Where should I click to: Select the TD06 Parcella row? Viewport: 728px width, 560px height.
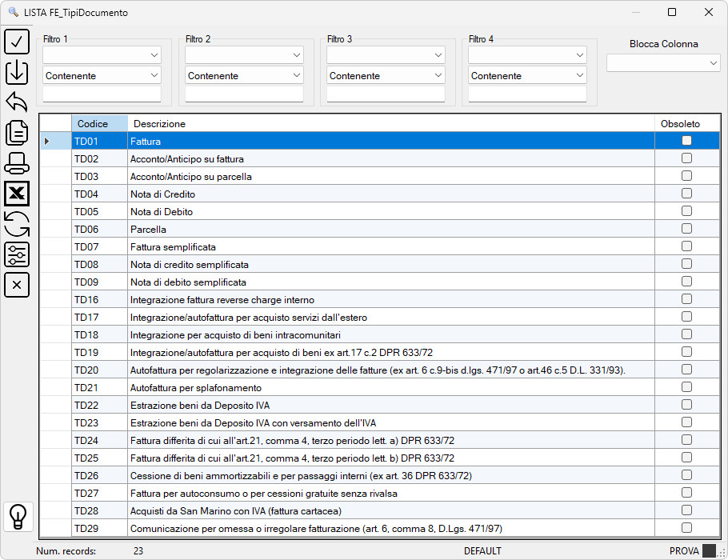point(380,229)
